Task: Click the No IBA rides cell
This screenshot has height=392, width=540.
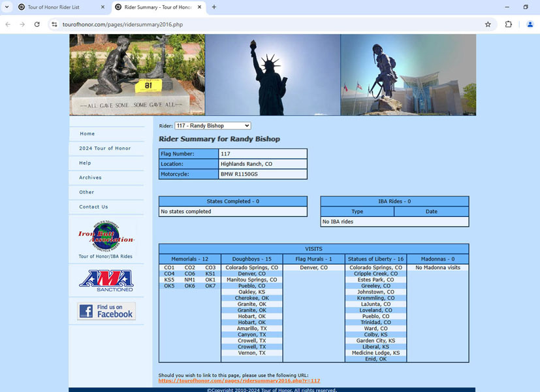Action: [394, 221]
